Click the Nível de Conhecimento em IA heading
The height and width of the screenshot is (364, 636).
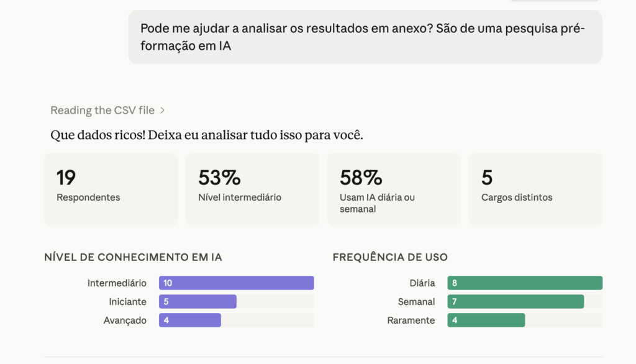133,257
